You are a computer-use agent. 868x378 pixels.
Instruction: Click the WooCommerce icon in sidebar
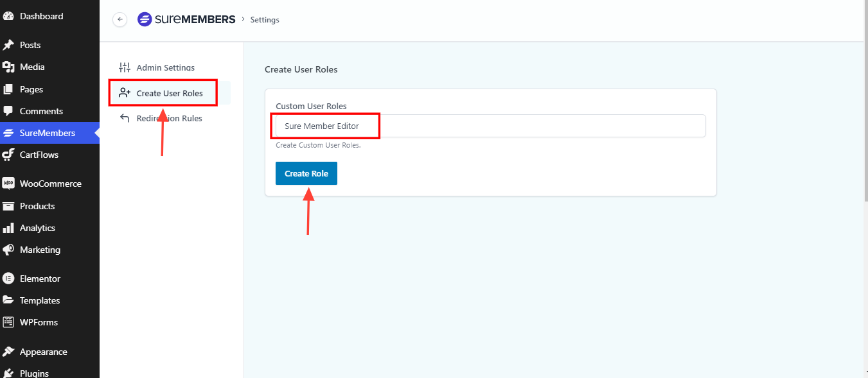tap(8, 184)
